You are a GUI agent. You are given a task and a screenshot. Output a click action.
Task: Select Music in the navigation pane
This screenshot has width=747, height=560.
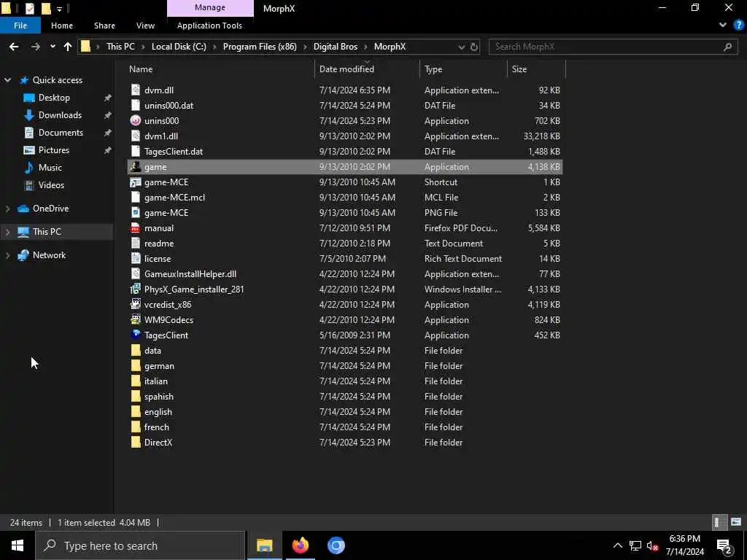tap(50, 168)
